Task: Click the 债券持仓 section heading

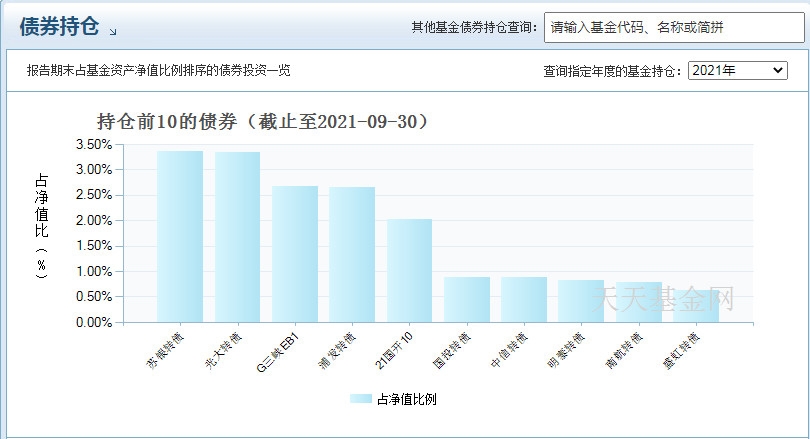Action: click(x=59, y=27)
